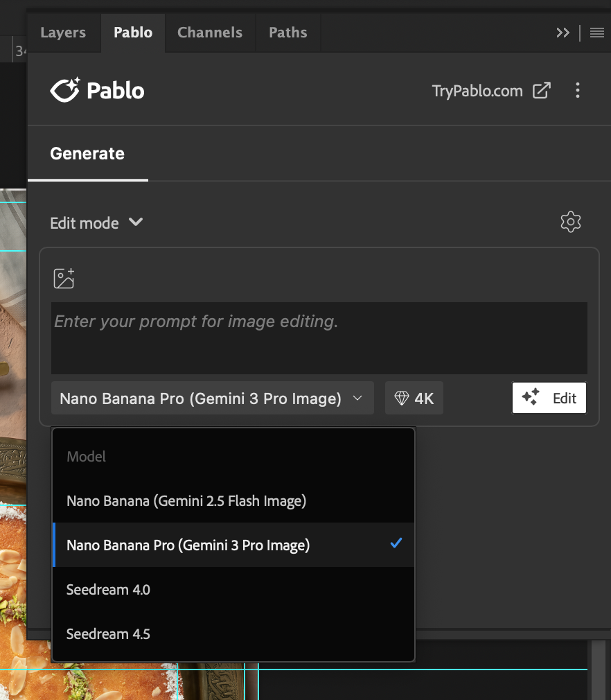Viewport: 611px width, 700px height.
Task: Select the Seedream 4.5 model
Action: click(x=108, y=633)
